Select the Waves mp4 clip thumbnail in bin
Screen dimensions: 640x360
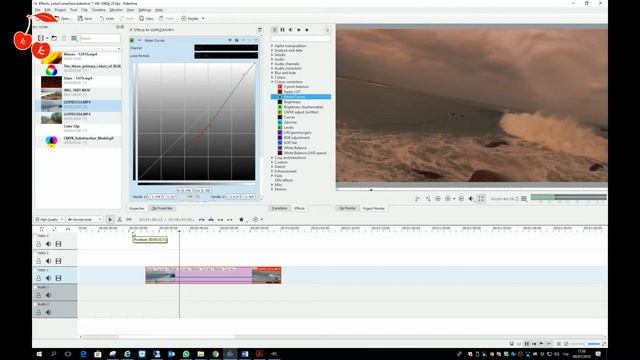coord(51,58)
